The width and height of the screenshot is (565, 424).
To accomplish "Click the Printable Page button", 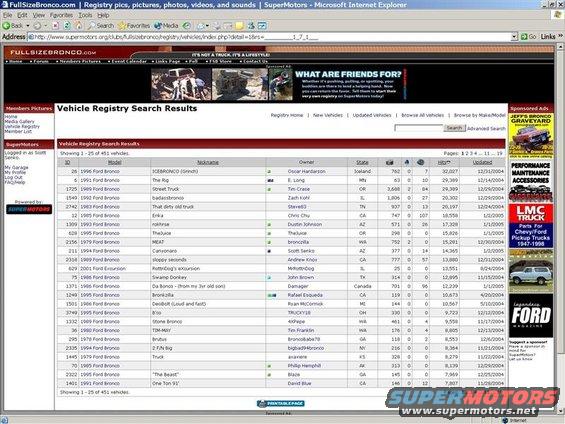I will coord(281,403).
